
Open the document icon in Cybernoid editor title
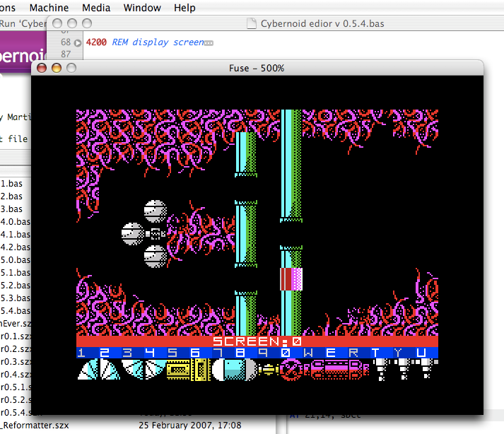click(x=251, y=23)
